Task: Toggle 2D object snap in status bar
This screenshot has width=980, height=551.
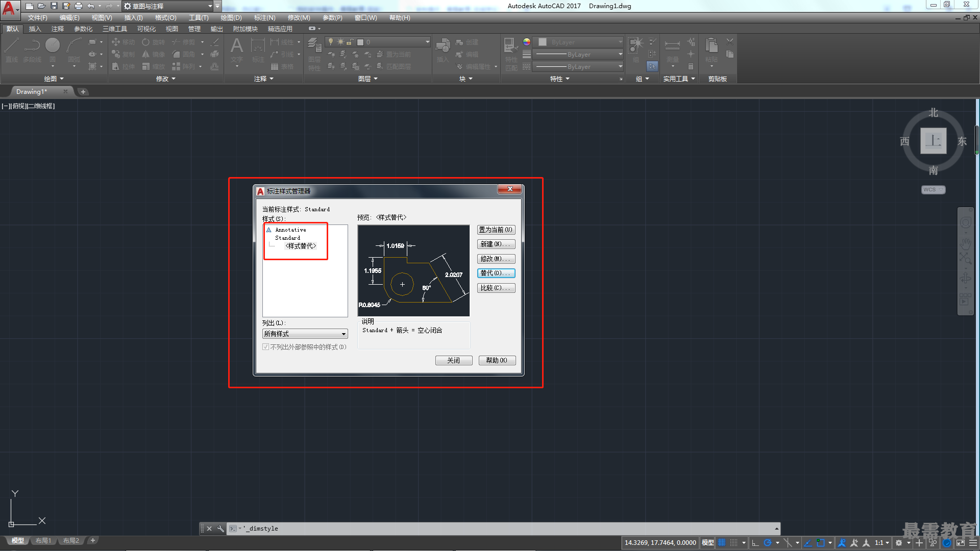Action: (820, 543)
